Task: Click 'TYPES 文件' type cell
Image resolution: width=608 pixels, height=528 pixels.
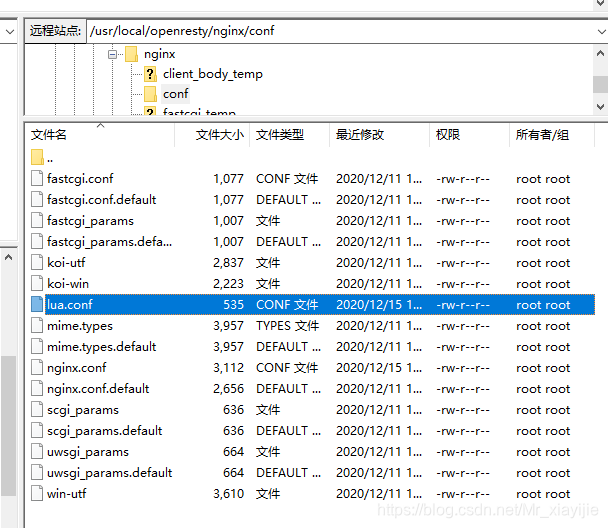Action: 287,326
